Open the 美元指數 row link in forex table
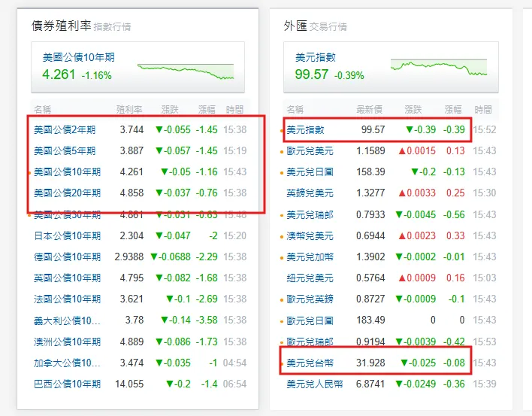 (305, 129)
